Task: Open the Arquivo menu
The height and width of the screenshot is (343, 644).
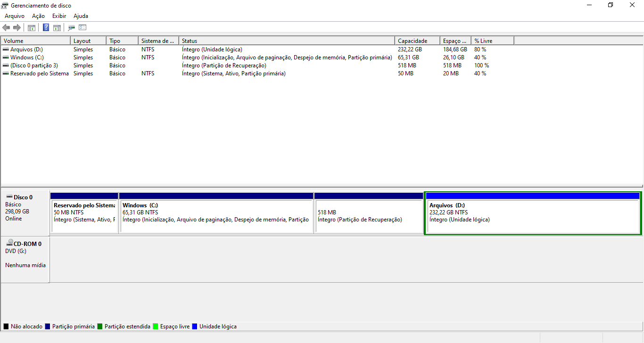Action: pyautogui.click(x=15, y=16)
